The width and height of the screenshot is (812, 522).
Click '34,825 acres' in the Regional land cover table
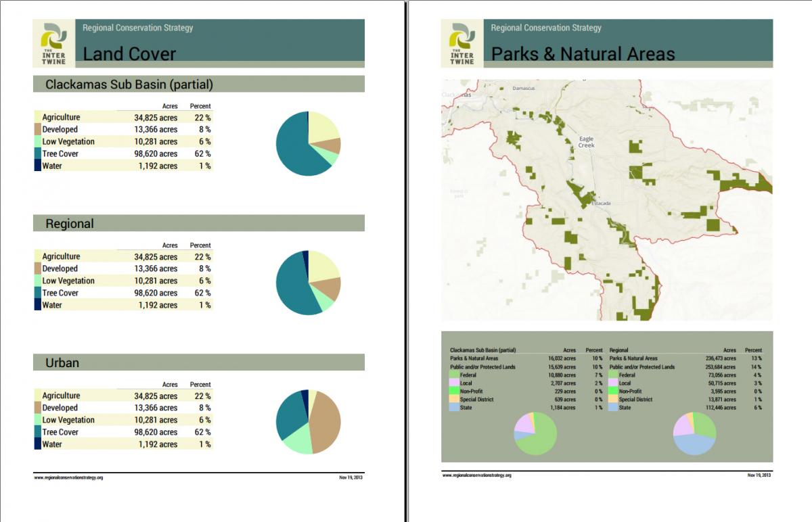tap(156, 257)
